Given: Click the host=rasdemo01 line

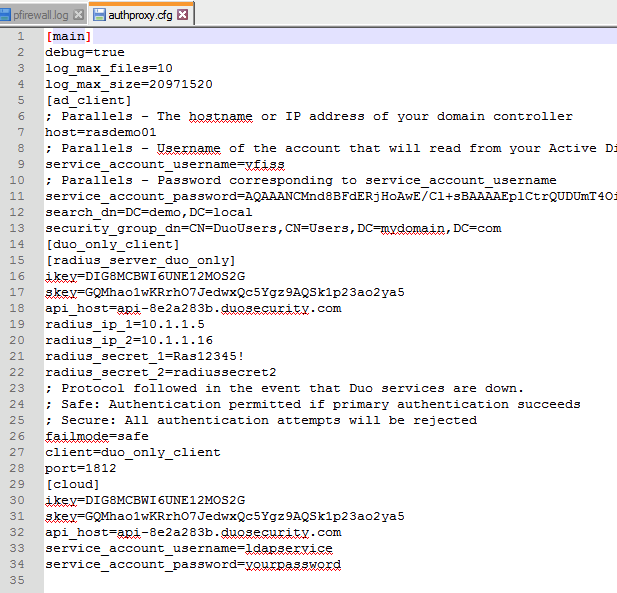Looking at the screenshot, I should 101,132.
